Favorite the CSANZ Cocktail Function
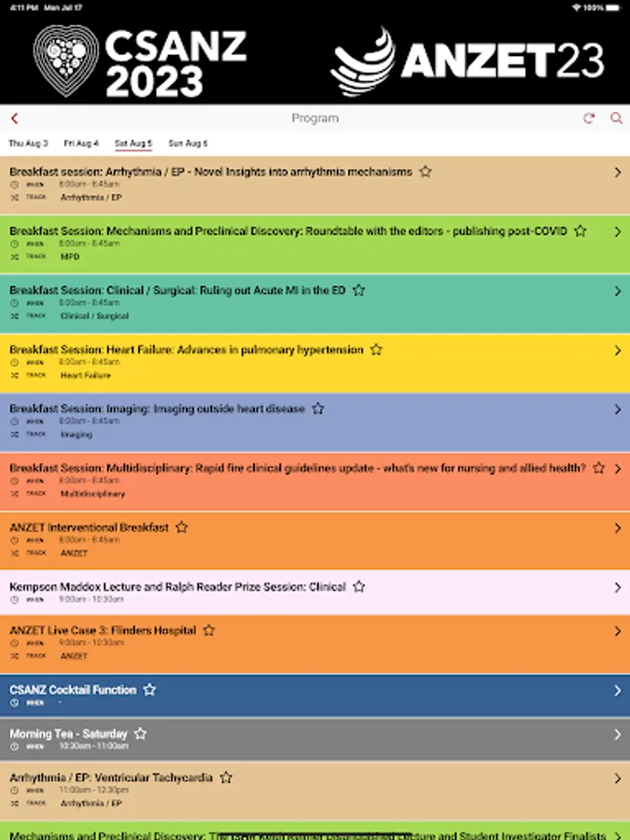This screenshot has height=840, width=630. tap(149, 690)
